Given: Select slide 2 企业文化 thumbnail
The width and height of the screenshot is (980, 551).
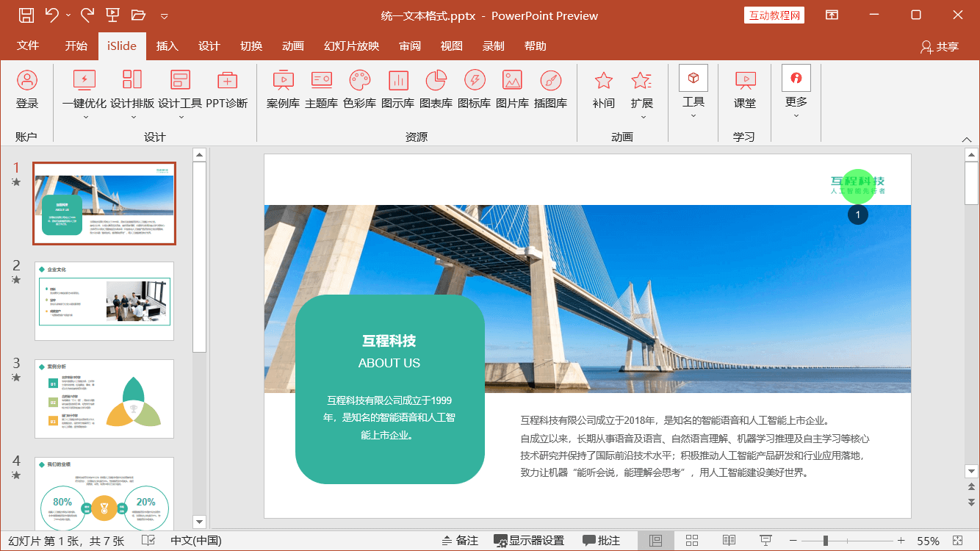Looking at the screenshot, I should [x=104, y=301].
